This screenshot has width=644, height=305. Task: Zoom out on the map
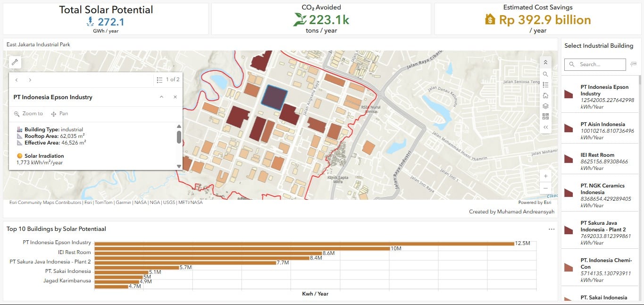pos(545,188)
